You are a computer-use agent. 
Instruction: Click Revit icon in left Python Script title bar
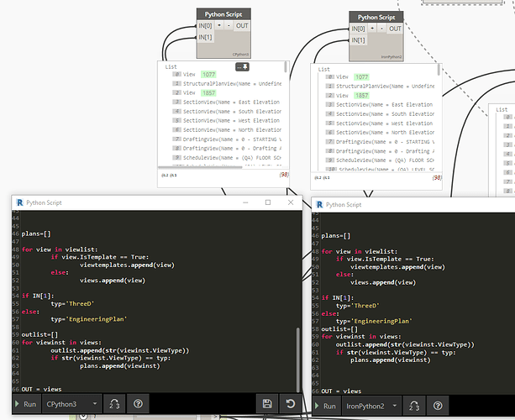(x=19, y=202)
